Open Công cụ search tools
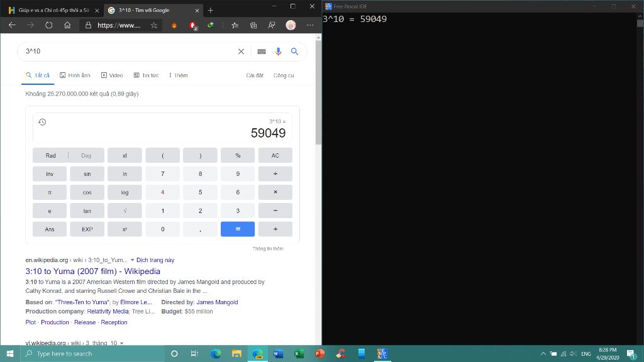This screenshot has height=362, width=644. [x=284, y=75]
